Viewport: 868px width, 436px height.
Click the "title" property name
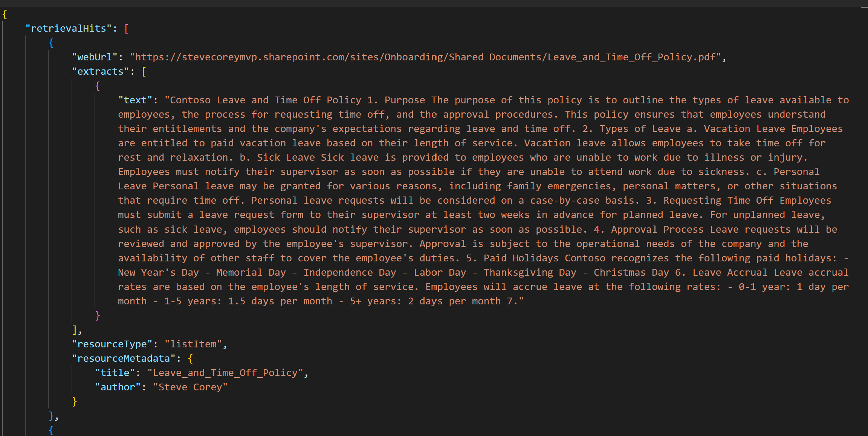point(115,373)
